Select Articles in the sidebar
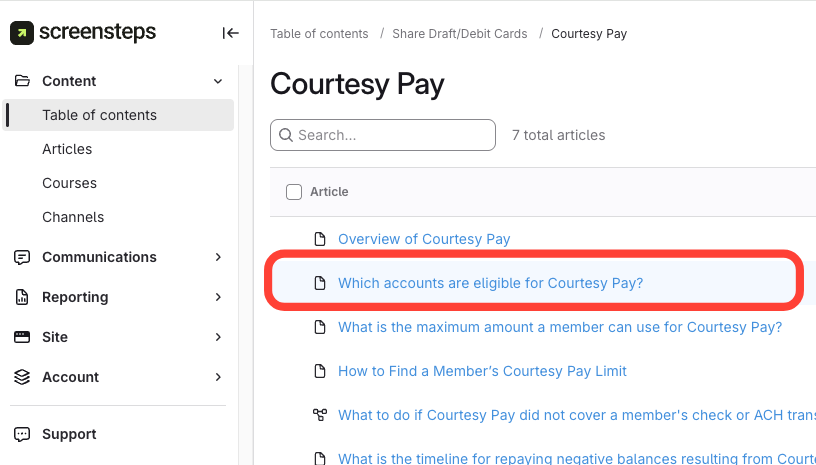This screenshot has width=816, height=465. pyautogui.click(x=67, y=149)
